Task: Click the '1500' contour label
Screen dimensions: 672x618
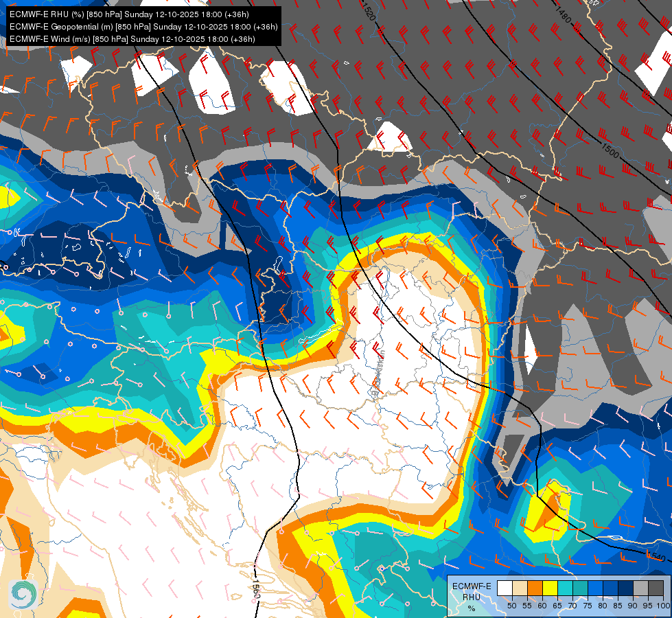Action: coord(610,150)
